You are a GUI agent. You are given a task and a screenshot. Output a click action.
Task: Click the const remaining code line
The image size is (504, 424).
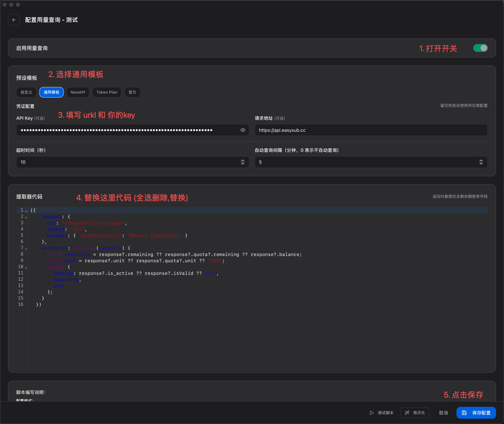point(175,254)
